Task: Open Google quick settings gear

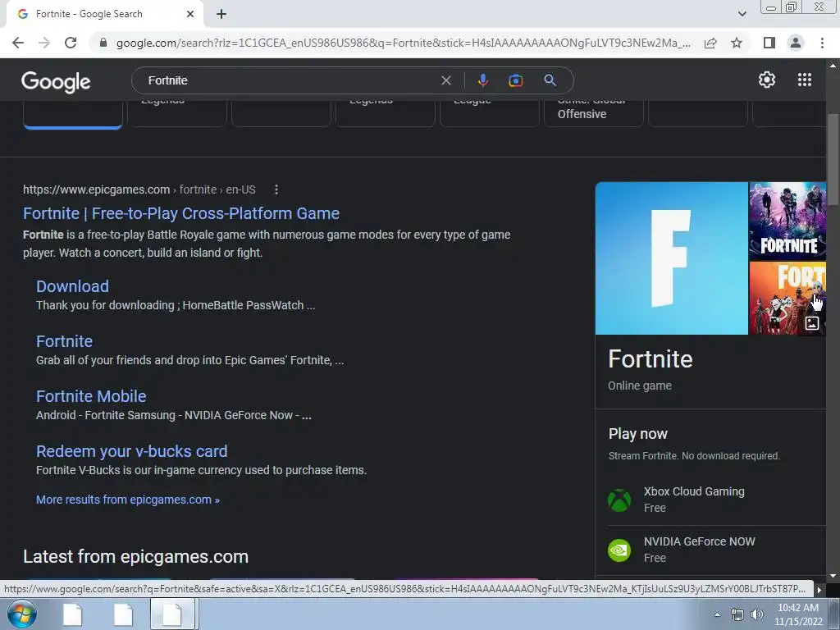Action: point(767,80)
